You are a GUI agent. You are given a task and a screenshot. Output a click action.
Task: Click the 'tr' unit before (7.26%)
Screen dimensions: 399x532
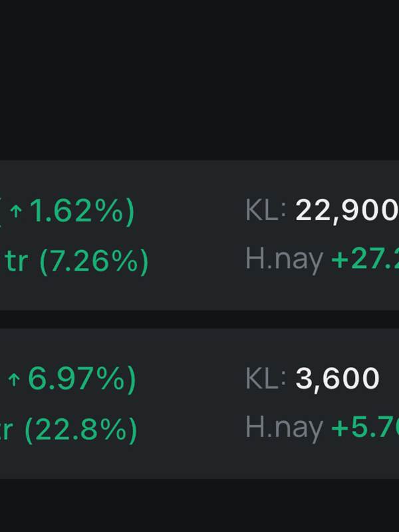coord(17,261)
